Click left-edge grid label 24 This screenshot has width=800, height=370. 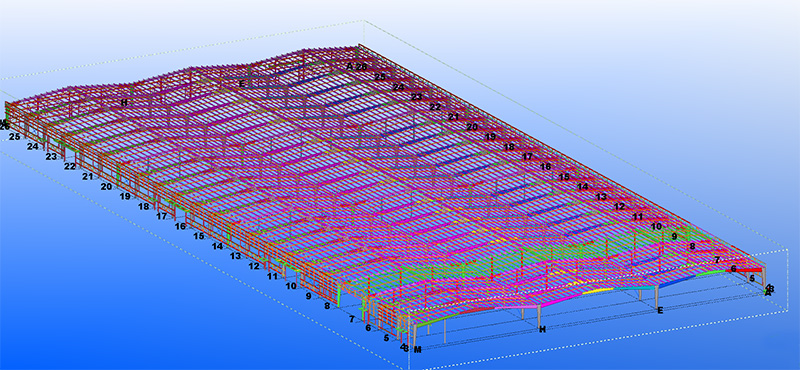pyautogui.click(x=33, y=146)
